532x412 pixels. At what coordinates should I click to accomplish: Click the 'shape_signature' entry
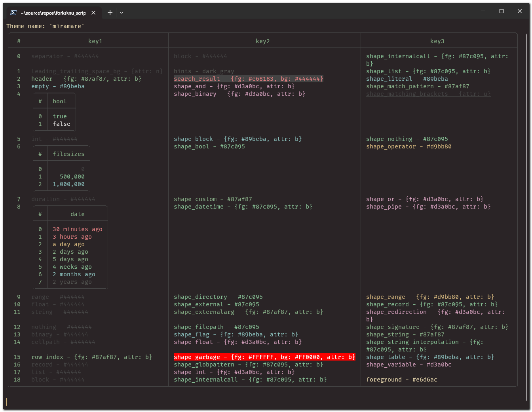[x=437, y=327]
